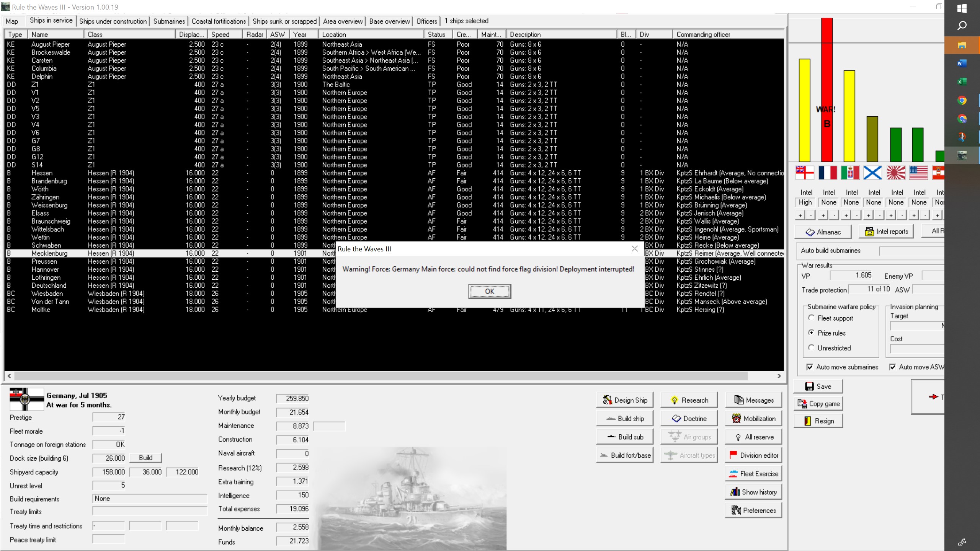The height and width of the screenshot is (551, 980).
Task: Open the Almanac
Action: (823, 231)
